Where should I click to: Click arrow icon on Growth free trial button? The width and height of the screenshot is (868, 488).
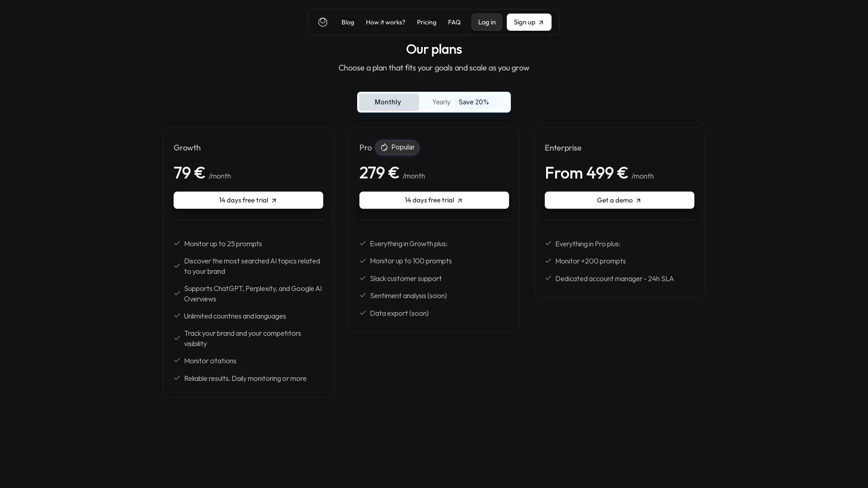pos(274,201)
